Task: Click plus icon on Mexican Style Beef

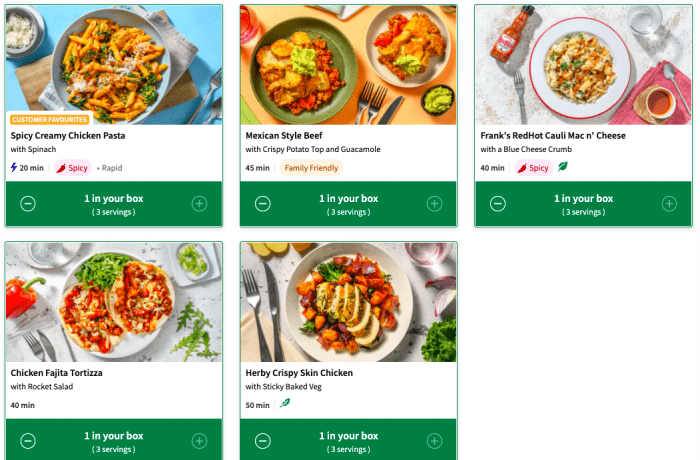Action: tap(434, 204)
